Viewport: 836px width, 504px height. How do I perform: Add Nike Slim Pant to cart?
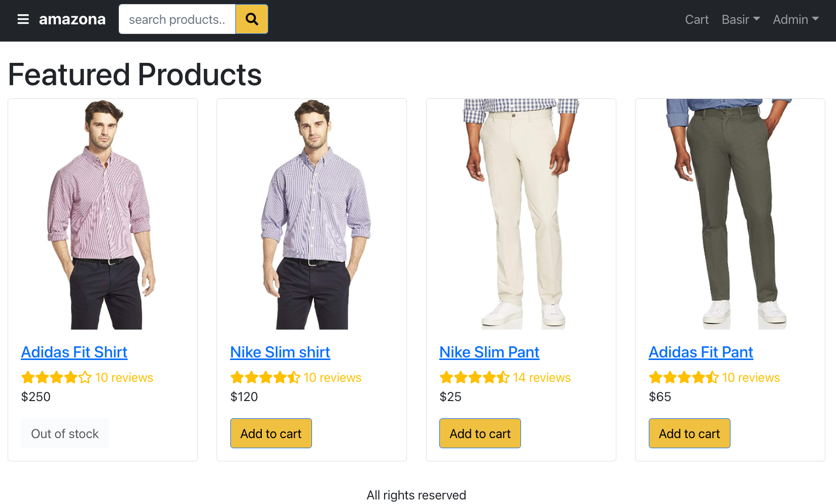coord(480,434)
